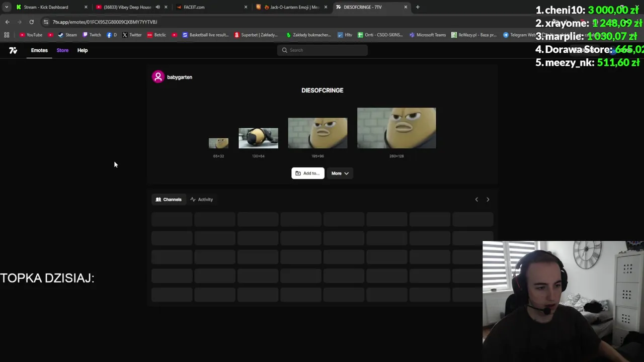Open the Microsoft Teams bookmark
The width and height of the screenshot is (644, 362).
[428, 35]
